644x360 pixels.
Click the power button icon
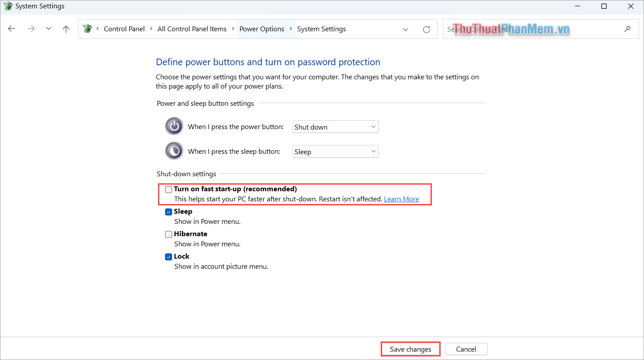(x=174, y=126)
